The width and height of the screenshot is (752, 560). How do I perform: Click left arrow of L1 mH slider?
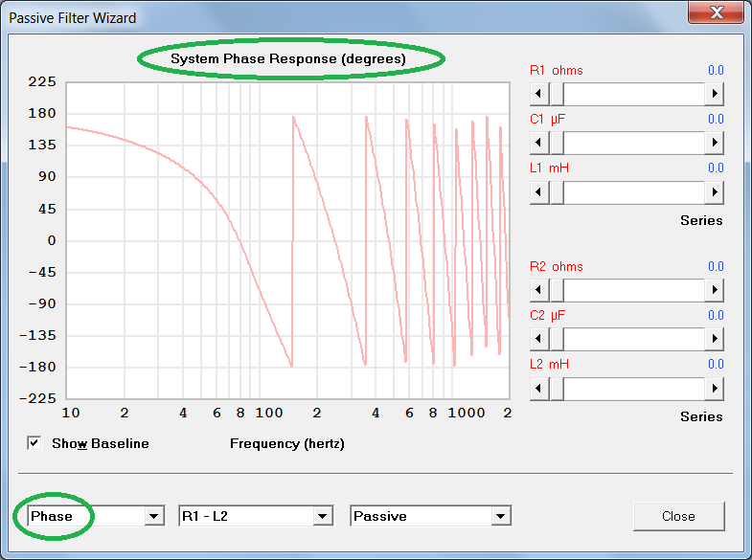pyautogui.click(x=539, y=192)
